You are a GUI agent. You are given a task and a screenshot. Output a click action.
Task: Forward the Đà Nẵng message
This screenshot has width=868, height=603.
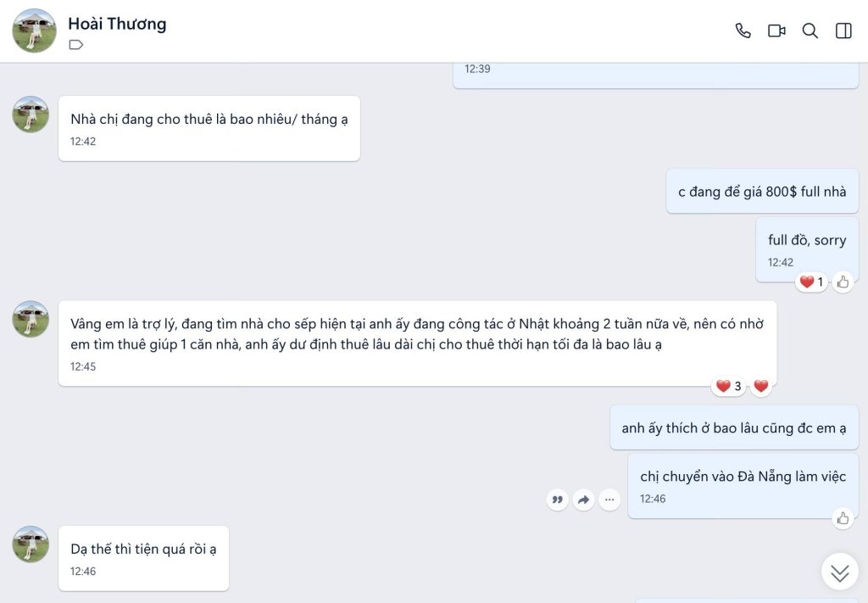pyautogui.click(x=583, y=500)
